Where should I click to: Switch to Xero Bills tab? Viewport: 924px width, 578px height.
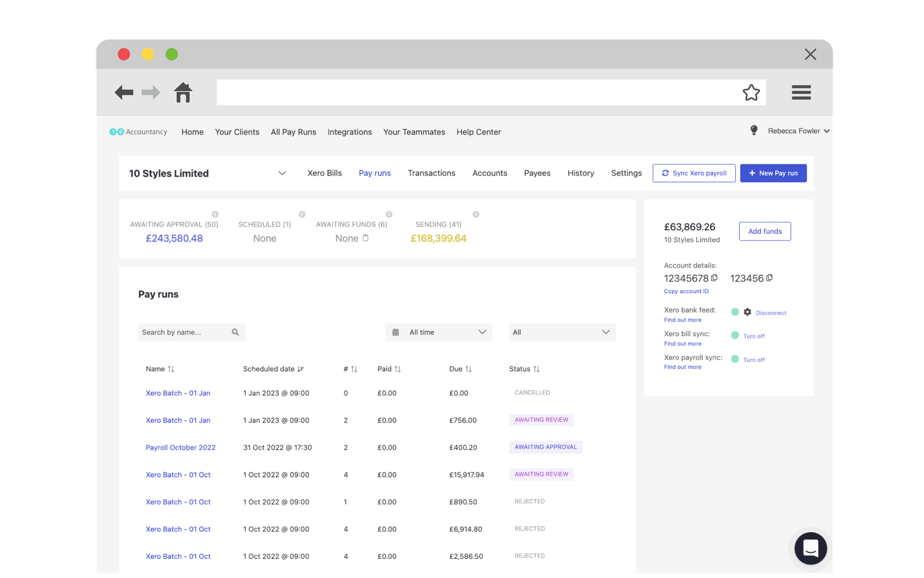325,173
